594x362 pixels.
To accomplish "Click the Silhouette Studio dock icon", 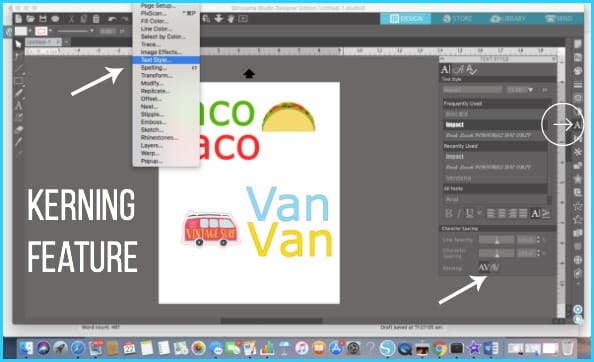I will [x=387, y=348].
